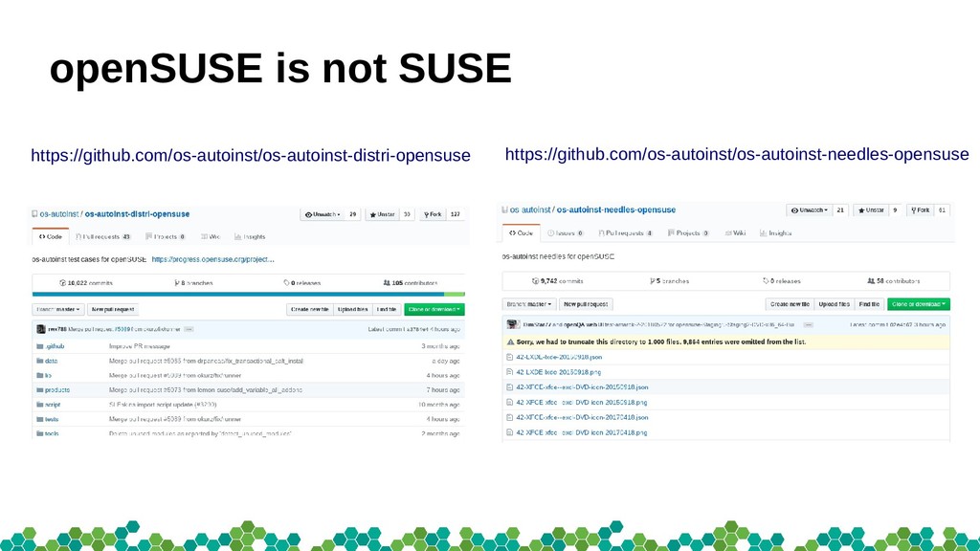
Task: Click the data folder icon in distri-opensuse
Action: [x=40, y=361]
